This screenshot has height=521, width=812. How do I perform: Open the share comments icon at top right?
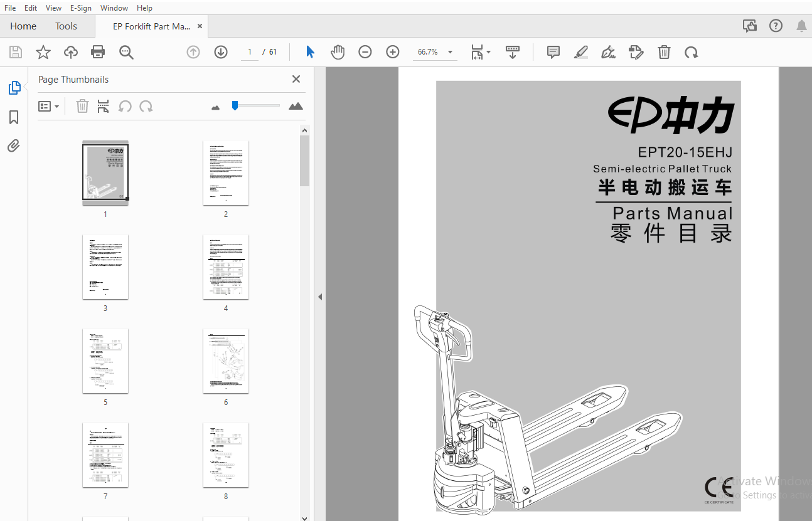coord(749,26)
